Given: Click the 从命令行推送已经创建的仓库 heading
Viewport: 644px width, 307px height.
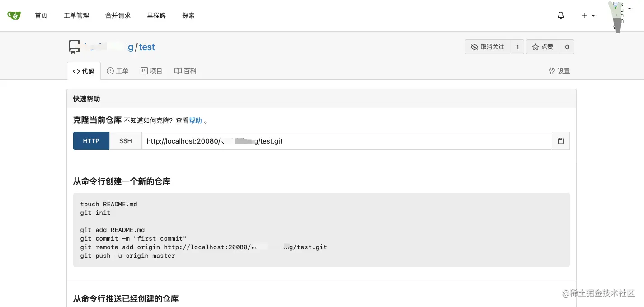Looking at the screenshot, I should (126, 299).
